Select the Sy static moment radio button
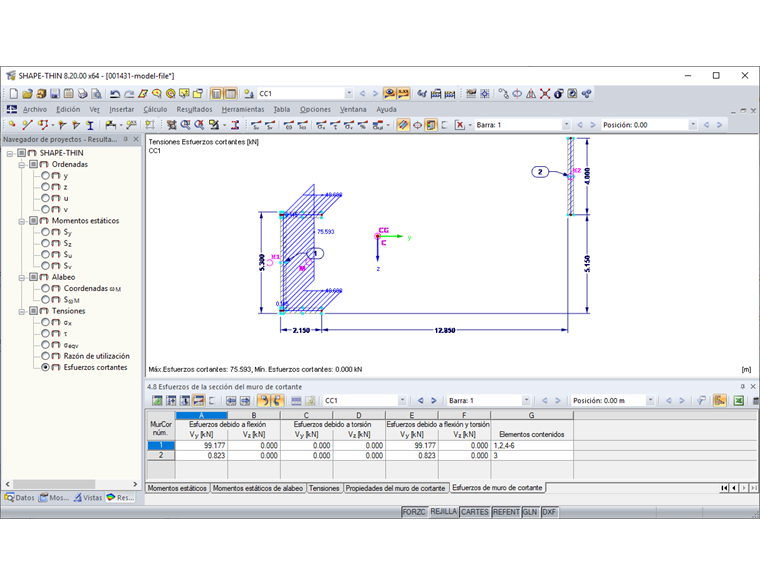Screen dimensions: 760x585 pos(45,232)
